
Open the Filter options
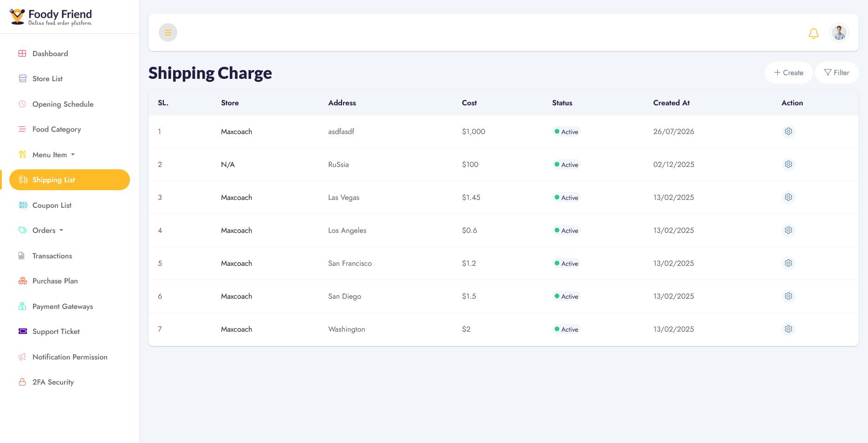point(836,73)
